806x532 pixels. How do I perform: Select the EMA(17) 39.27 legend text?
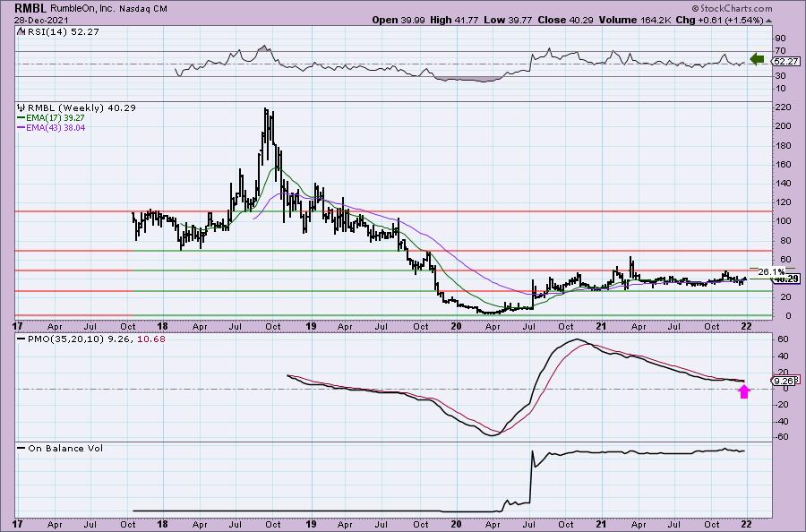56,118
